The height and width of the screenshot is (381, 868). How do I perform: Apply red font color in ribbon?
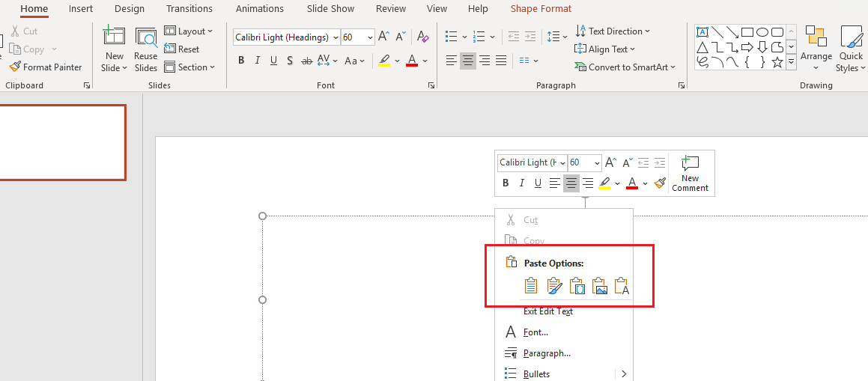click(x=411, y=61)
